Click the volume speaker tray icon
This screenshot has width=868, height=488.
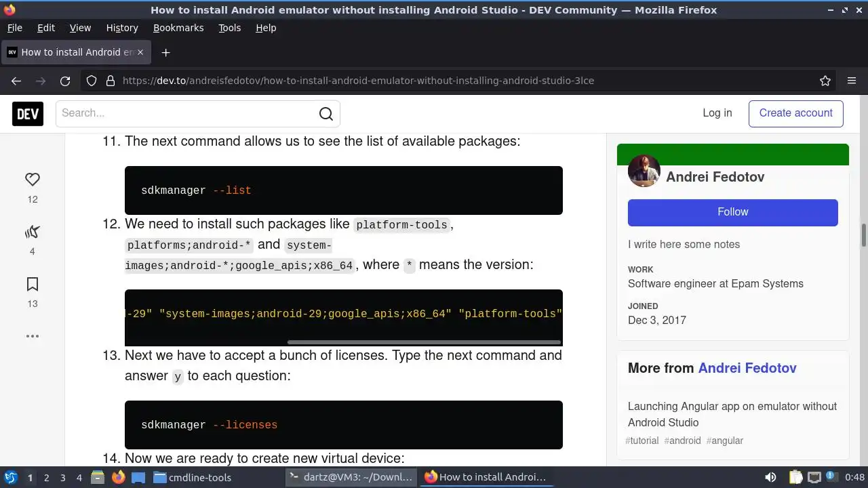click(x=770, y=477)
